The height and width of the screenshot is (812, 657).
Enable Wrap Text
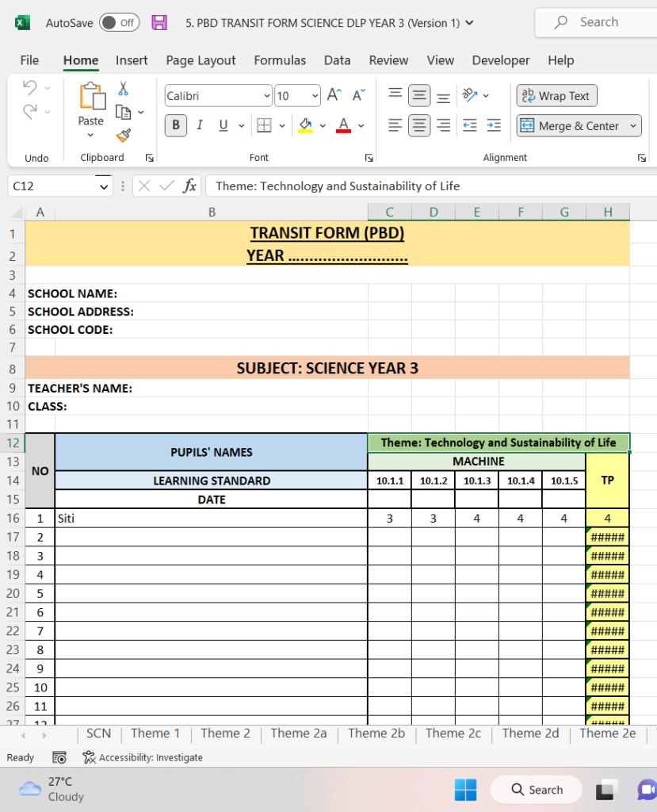tap(556, 95)
